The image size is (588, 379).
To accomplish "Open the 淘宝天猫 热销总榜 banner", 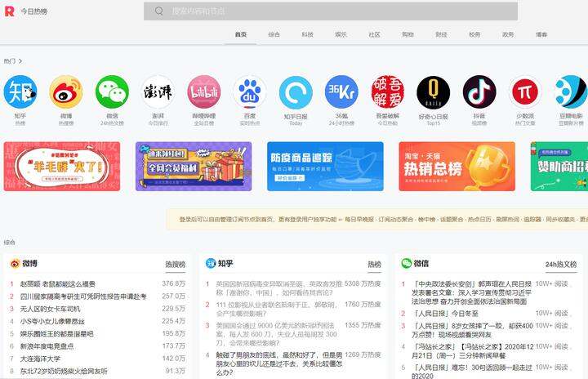I will tap(457, 167).
